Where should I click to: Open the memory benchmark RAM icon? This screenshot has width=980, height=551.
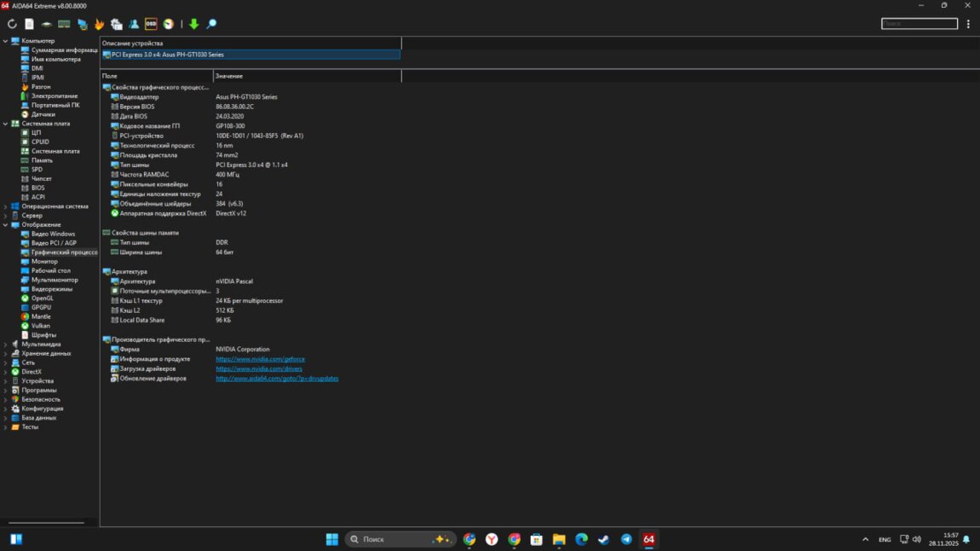[64, 24]
